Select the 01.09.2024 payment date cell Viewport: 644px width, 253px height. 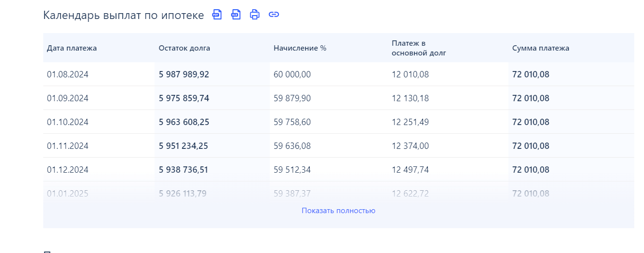[68, 98]
